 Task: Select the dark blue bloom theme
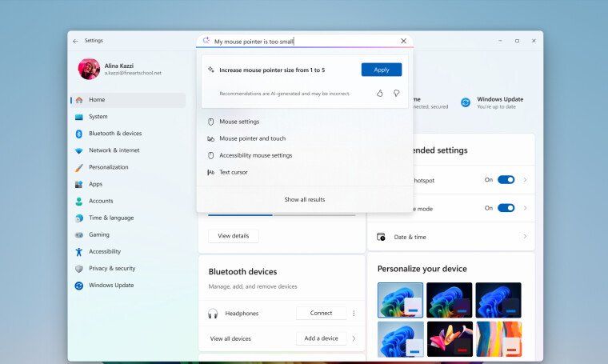(x=498, y=300)
